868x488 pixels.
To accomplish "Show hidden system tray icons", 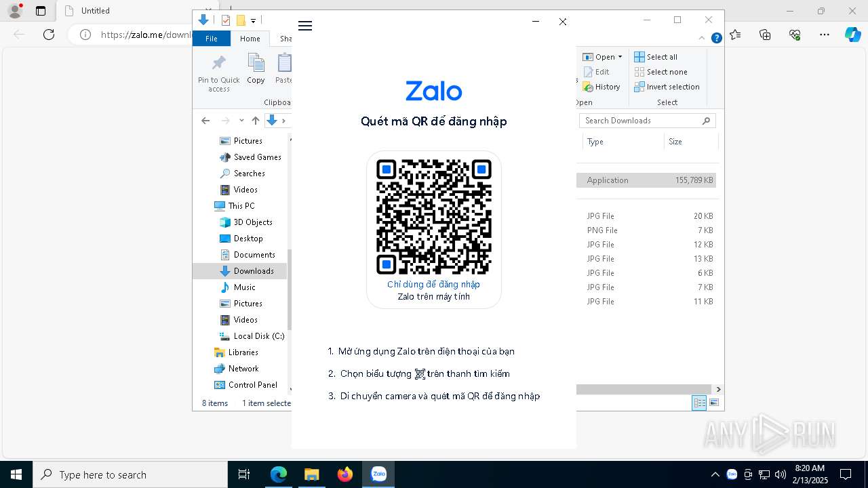I will (715, 474).
